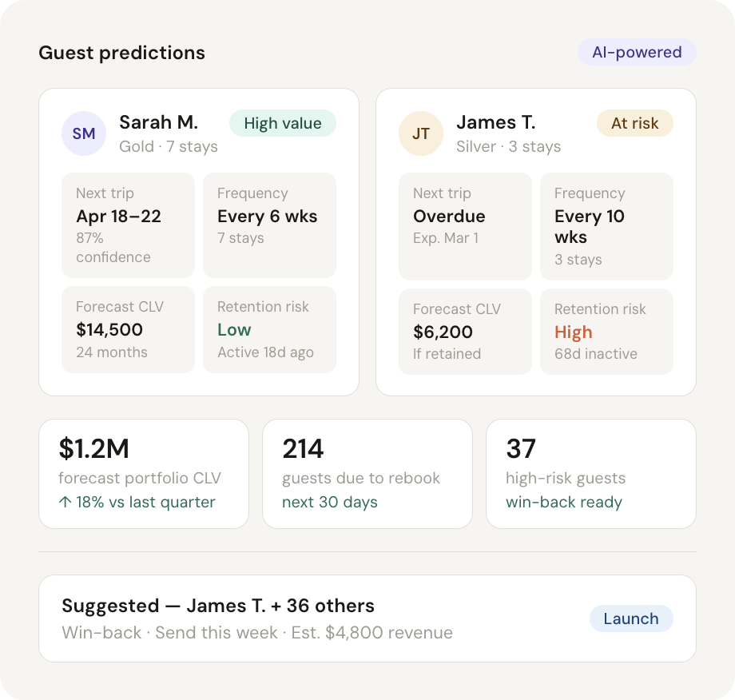735x700 pixels.
Task: Click Sarah M.'s SM avatar icon
Action: point(83,133)
